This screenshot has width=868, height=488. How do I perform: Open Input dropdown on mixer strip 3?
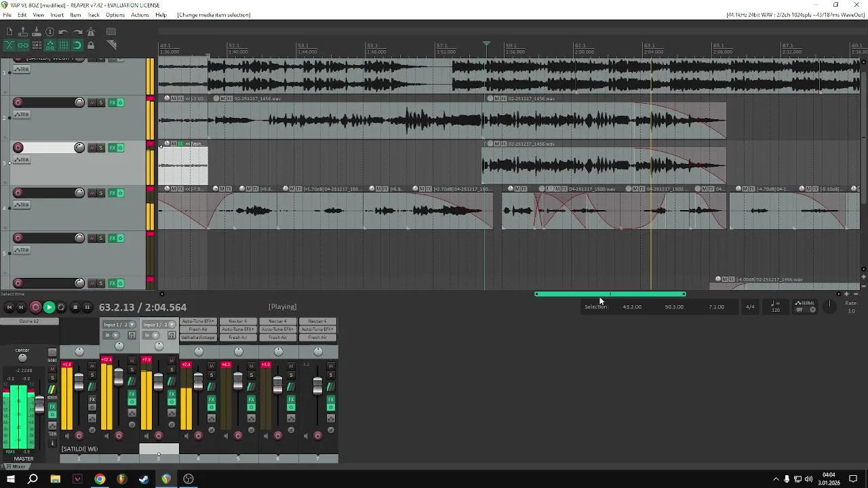(159, 325)
